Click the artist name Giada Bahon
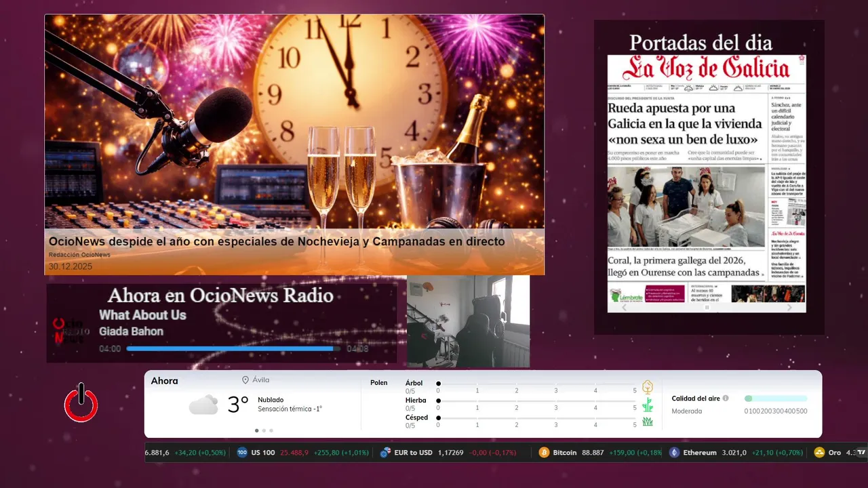This screenshot has width=868, height=488. click(131, 331)
